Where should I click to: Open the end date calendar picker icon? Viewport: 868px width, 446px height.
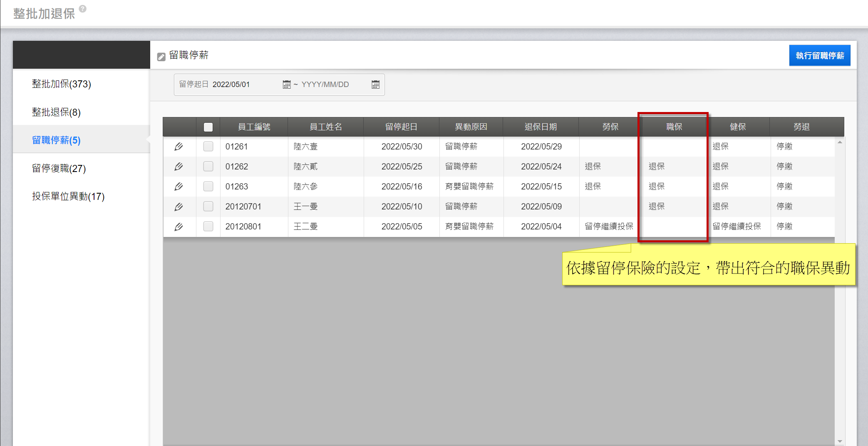point(375,85)
